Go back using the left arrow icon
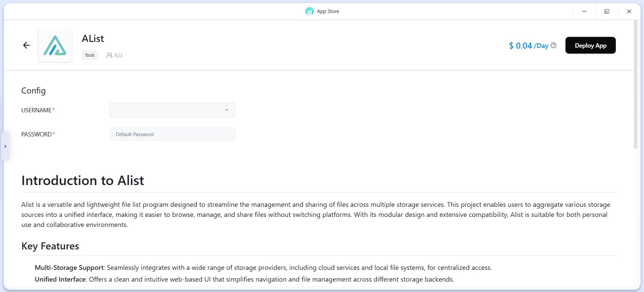 pyautogui.click(x=27, y=45)
